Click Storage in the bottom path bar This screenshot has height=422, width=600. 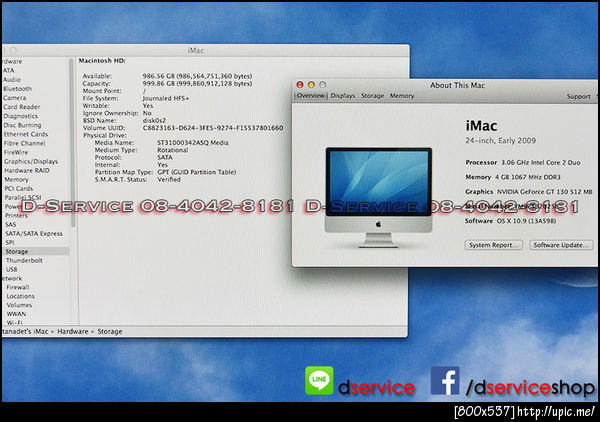pyautogui.click(x=110, y=332)
